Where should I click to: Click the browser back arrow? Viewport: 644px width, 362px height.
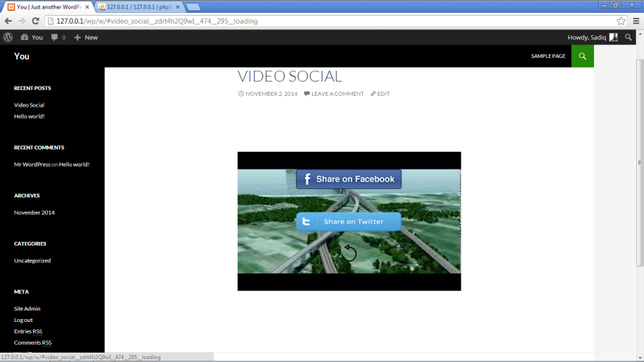[8, 21]
